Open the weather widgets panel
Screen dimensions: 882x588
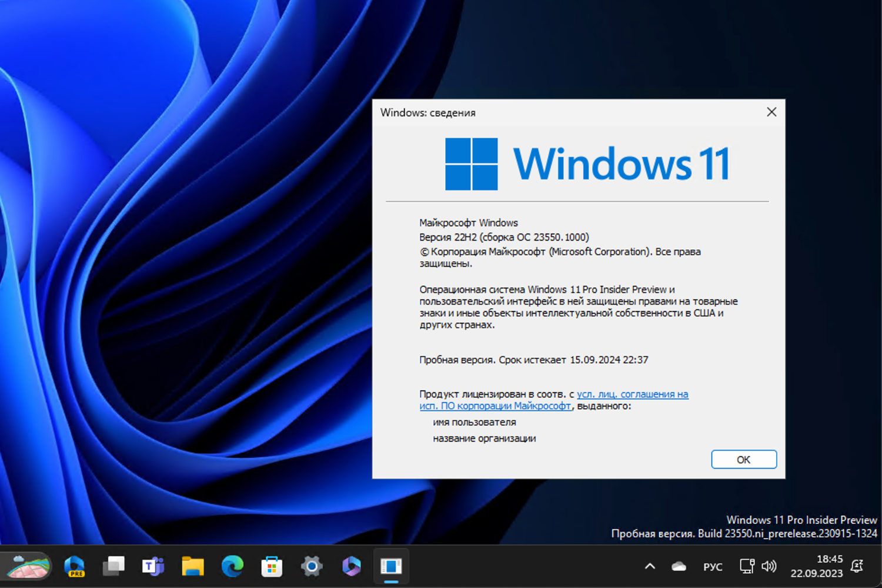point(26,566)
